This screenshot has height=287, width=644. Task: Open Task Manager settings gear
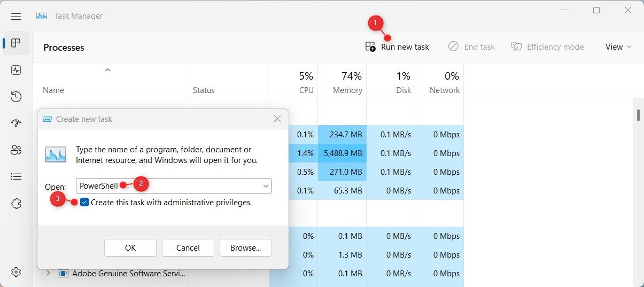[x=16, y=272]
